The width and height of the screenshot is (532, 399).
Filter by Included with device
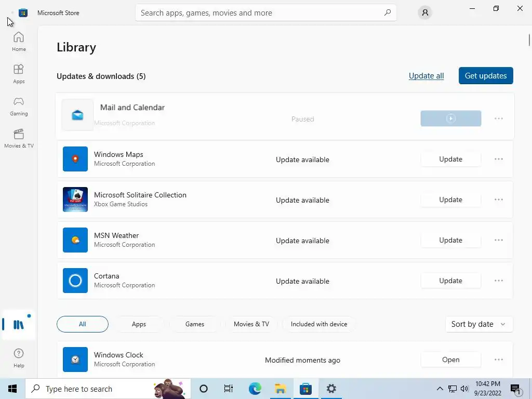click(319, 324)
